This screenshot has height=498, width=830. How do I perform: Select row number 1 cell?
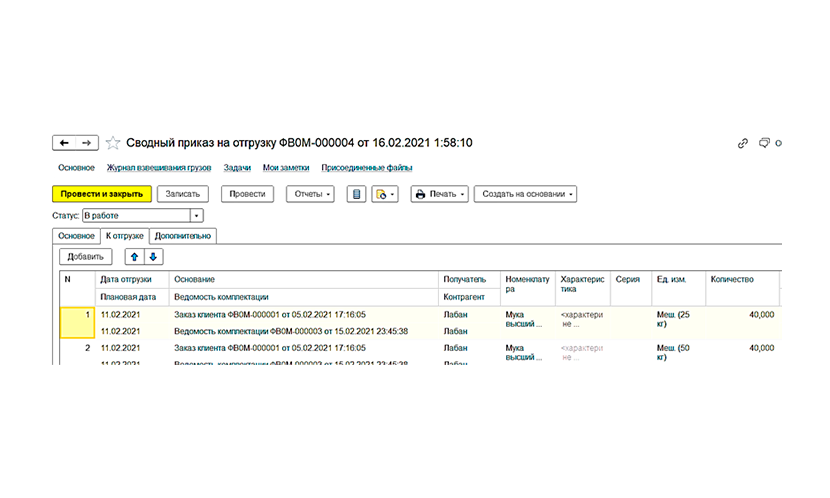[x=77, y=322]
